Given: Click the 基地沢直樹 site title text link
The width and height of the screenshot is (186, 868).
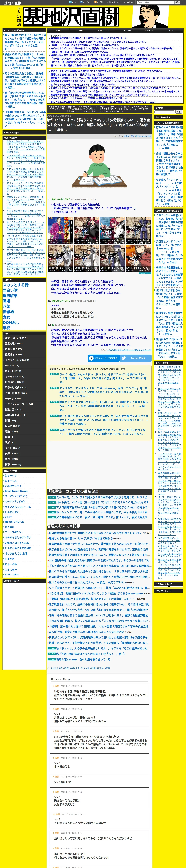Looking at the screenshot, I should 12,3.
